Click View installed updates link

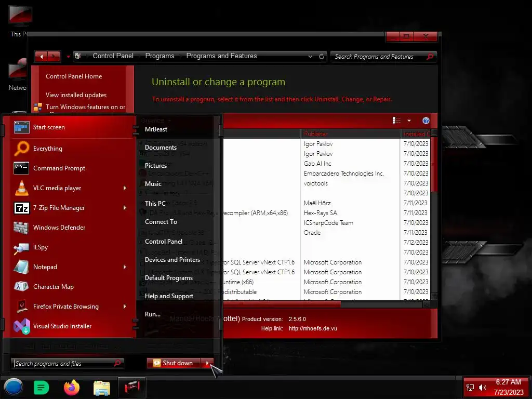[x=76, y=95]
